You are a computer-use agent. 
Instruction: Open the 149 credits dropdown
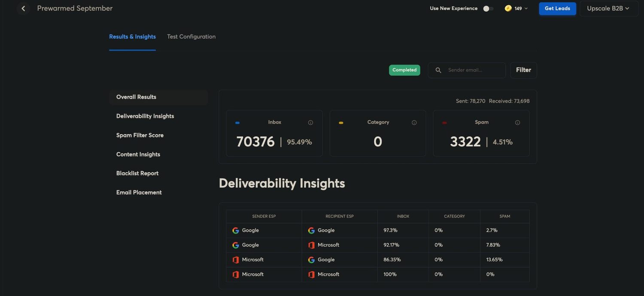(516, 8)
